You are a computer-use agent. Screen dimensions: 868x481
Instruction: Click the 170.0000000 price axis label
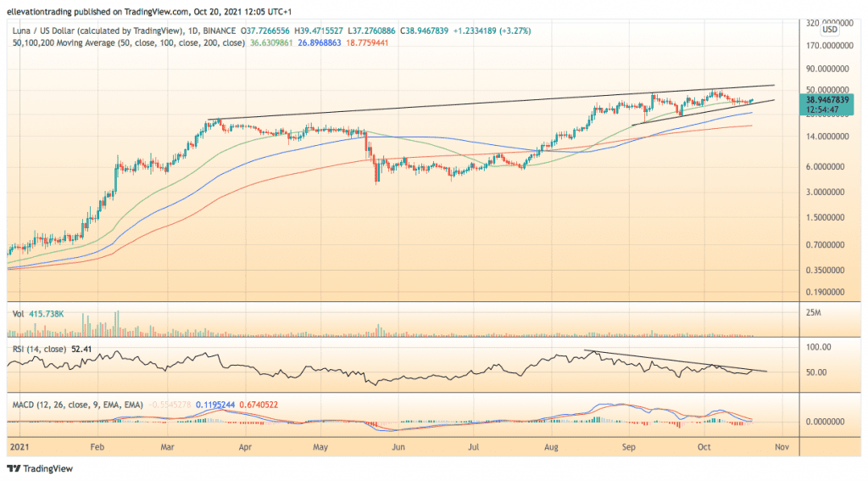(x=829, y=46)
